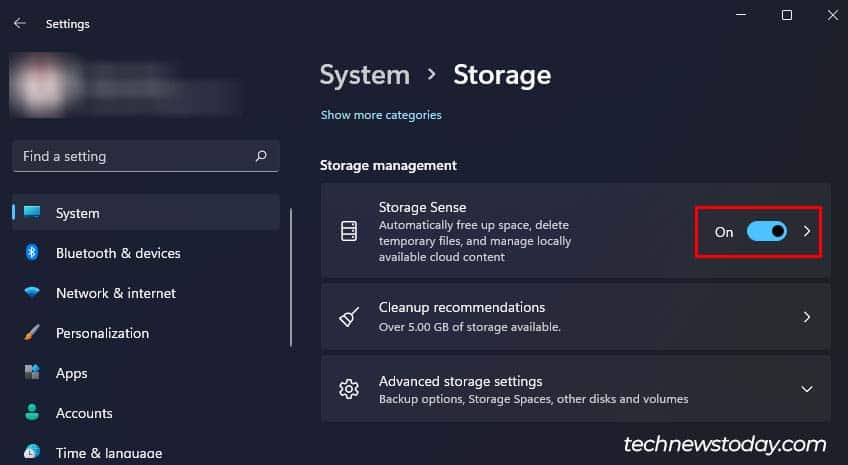The image size is (848, 465).
Task: Click the Accounts person icon
Action: click(32, 413)
